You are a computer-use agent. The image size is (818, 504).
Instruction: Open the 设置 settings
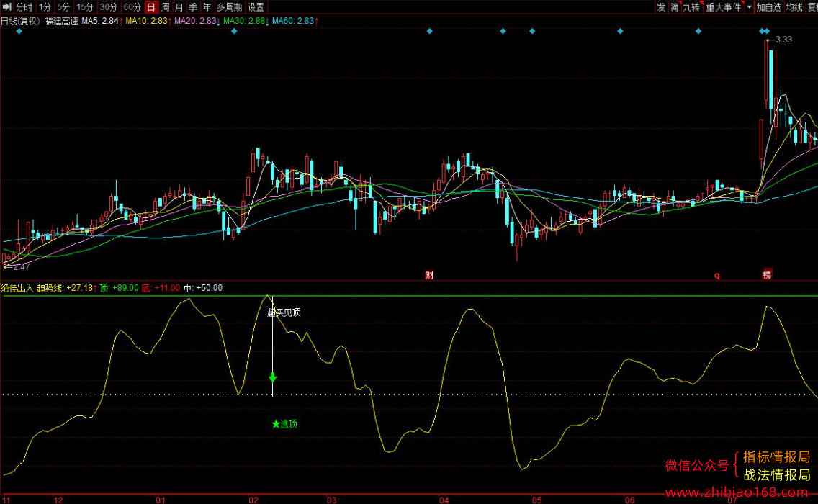[256, 6]
